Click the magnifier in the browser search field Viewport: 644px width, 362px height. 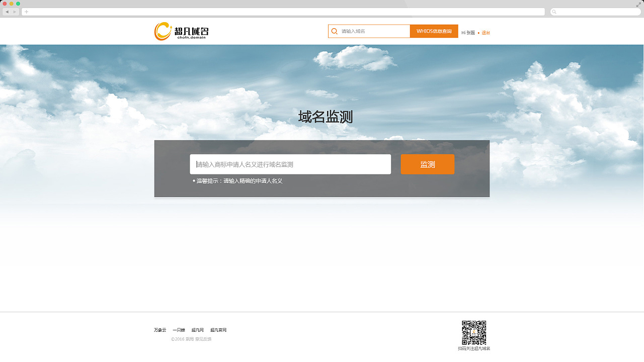tap(554, 12)
